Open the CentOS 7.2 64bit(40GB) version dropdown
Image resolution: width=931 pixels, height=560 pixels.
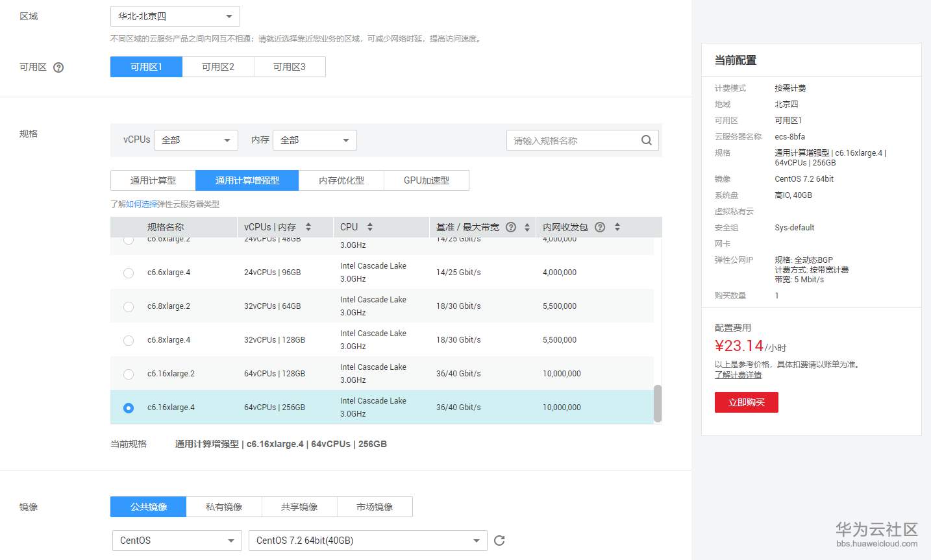point(368,541)
